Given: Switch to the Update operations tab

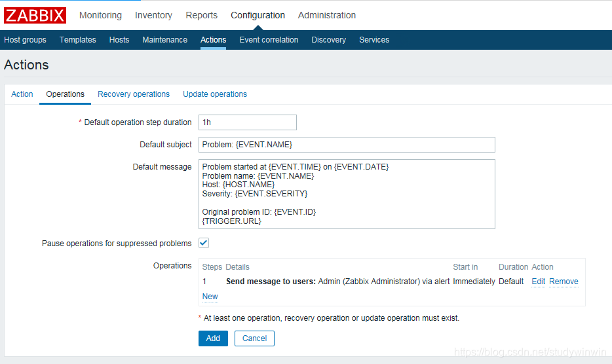Looking at the screenshot, I should 215,94.
